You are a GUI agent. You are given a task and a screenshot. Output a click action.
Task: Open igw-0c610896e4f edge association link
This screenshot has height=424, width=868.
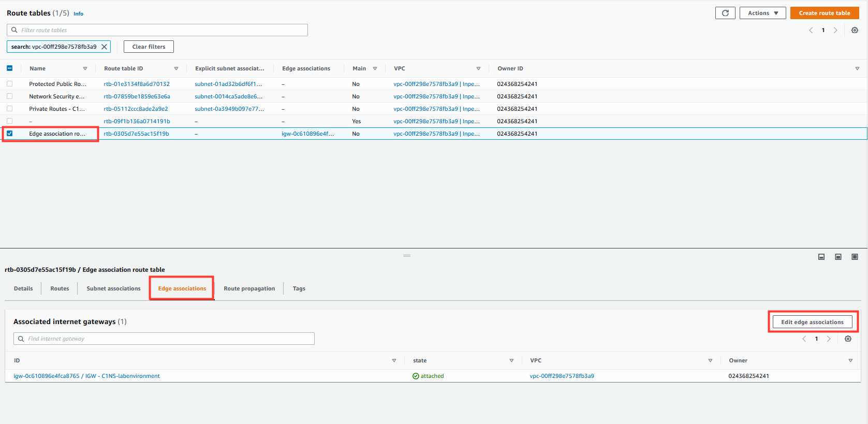pyautogui.click(x=307, y=134)
